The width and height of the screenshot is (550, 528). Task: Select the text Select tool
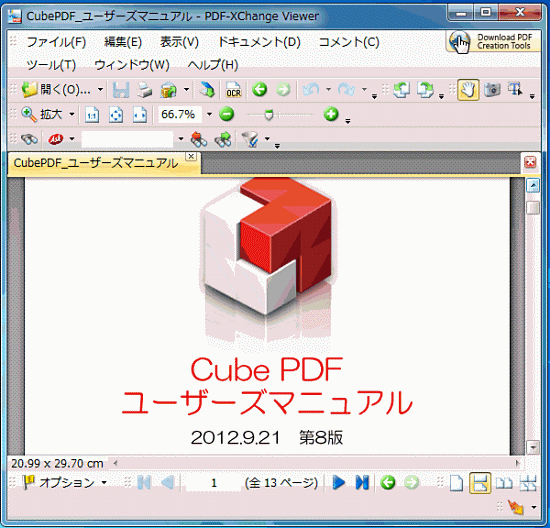(x=515, y=89)
